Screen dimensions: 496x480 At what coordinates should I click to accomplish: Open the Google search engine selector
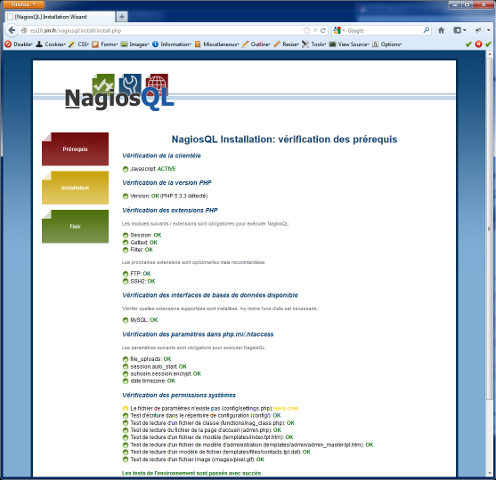click(339, 30)
